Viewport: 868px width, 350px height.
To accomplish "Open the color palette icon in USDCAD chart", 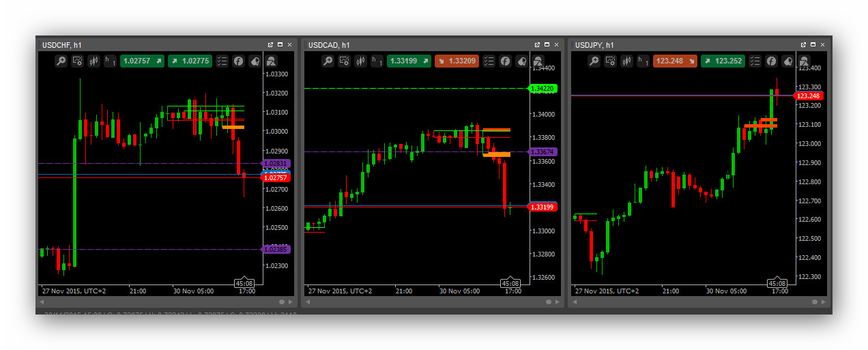I will click(521, 61).
